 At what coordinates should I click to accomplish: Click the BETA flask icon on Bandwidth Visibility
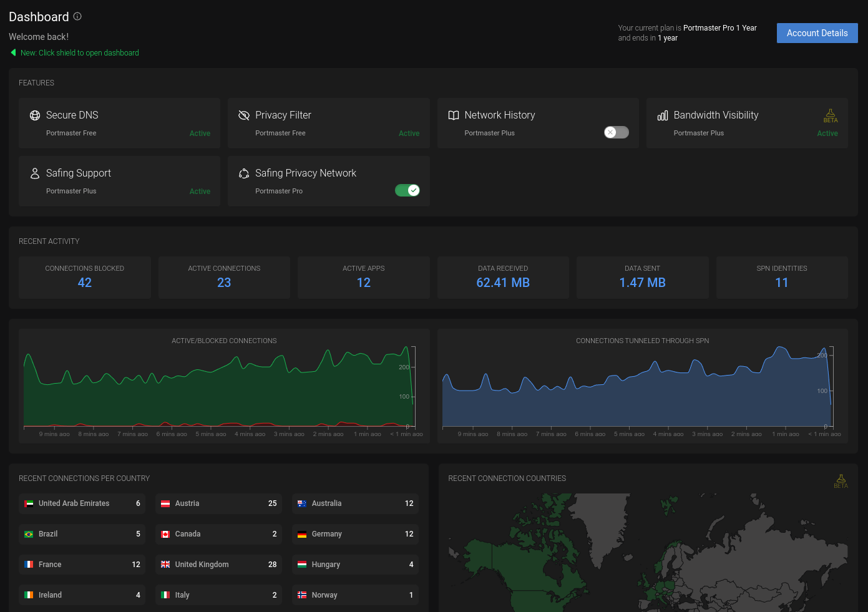click(x=831, y=115)
